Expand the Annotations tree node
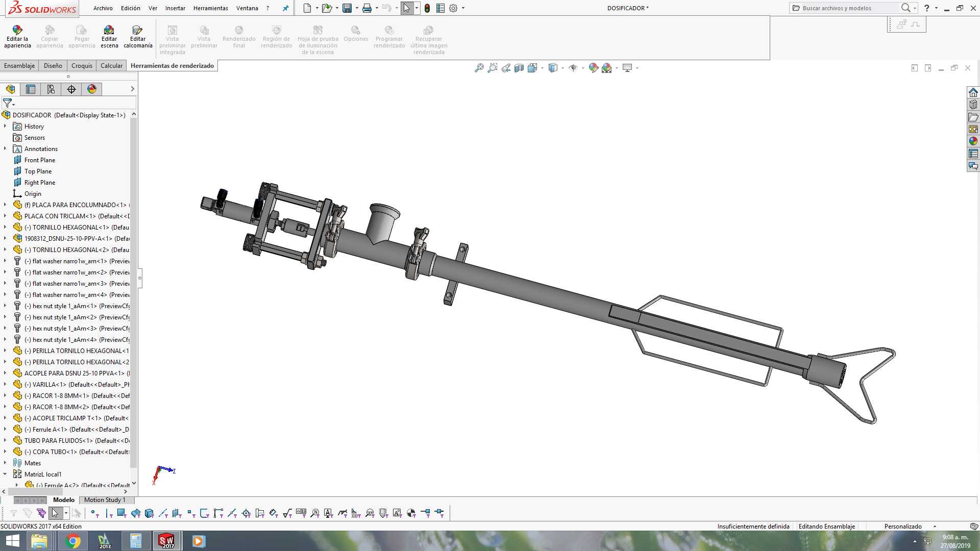Screen dimensions: 980x551 point(5,148)
